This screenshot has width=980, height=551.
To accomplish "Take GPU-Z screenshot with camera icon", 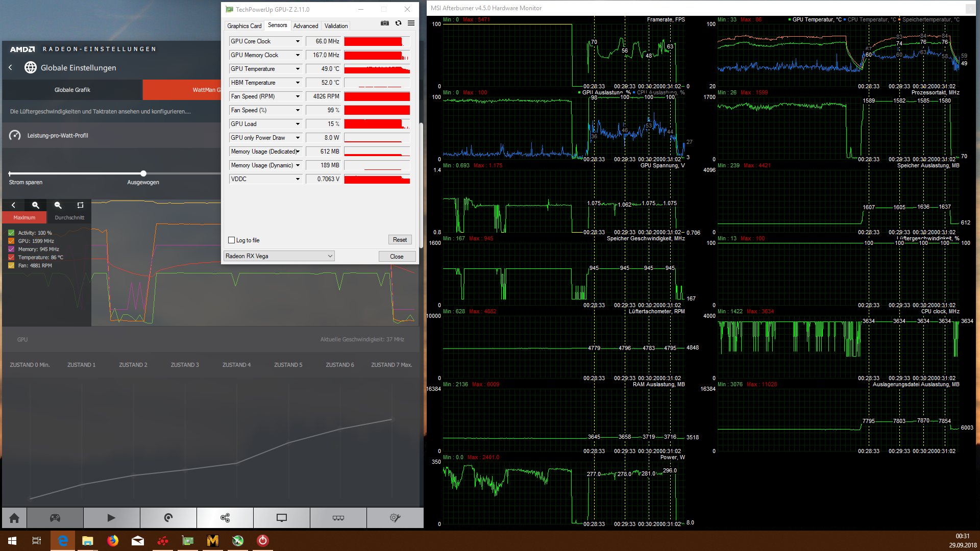I will click(x=385, y=23).
